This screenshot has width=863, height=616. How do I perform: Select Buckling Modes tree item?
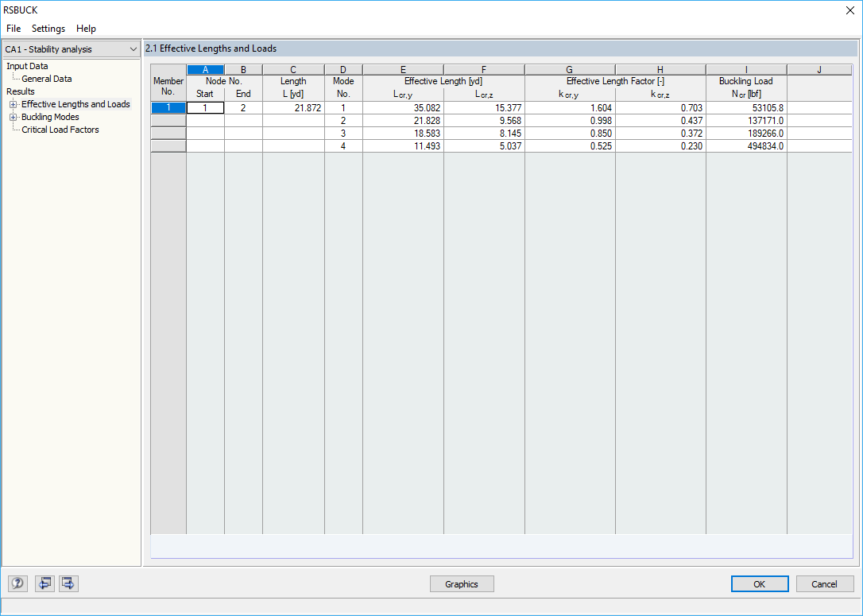50,117
